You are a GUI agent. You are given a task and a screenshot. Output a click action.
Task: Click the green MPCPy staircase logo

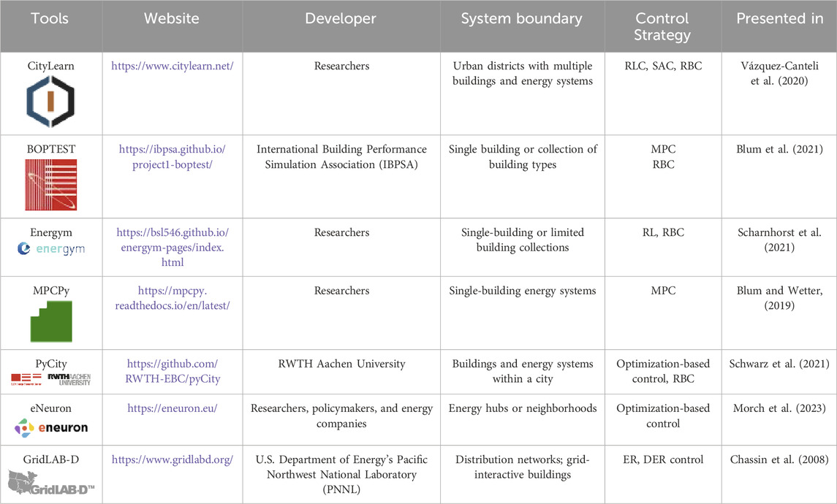51,321
